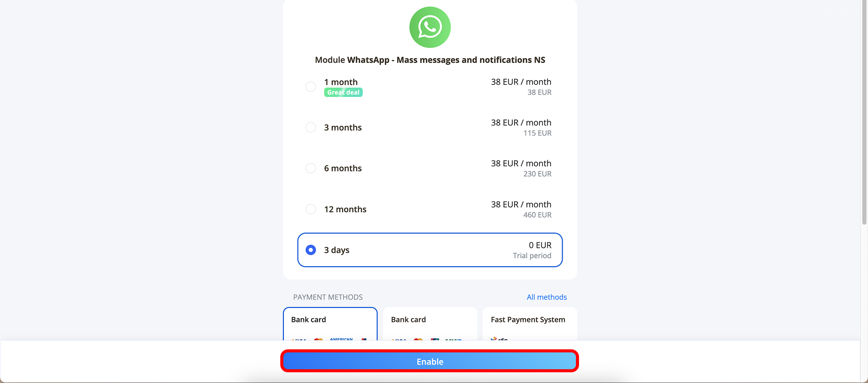Screen dimensions: 868x383
Task: Click the page vertical scrollbar thumb
Action: point(864,112)
